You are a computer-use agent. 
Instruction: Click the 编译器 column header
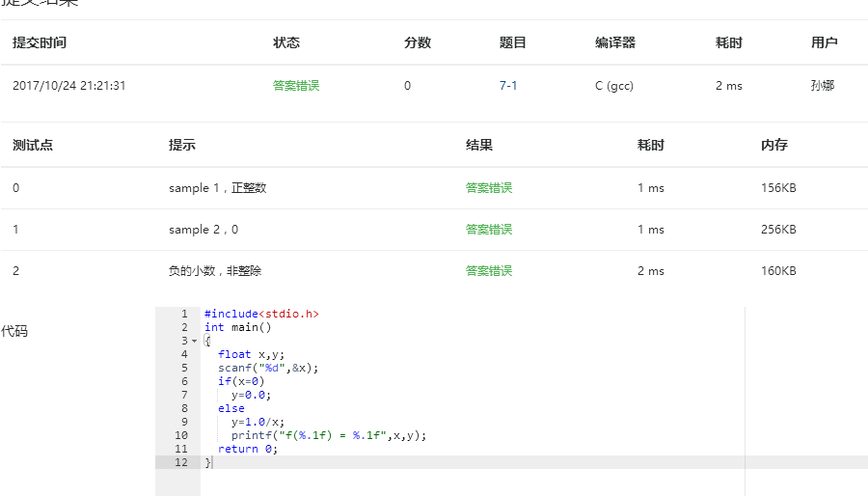pos(615,42)
